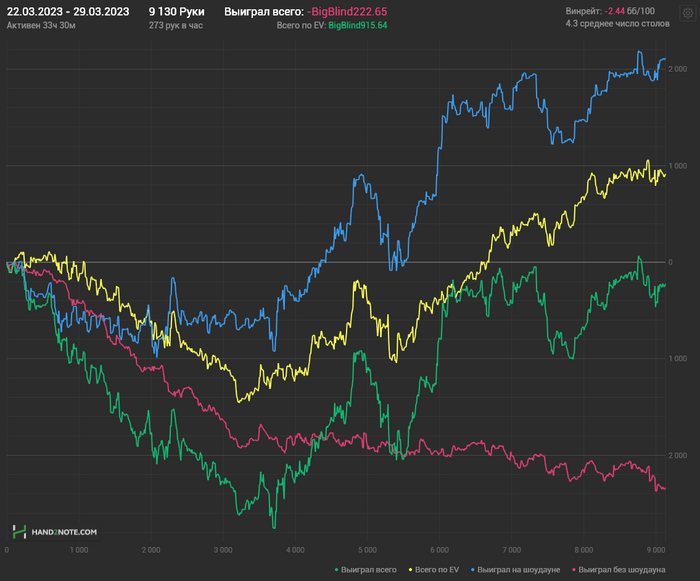The image size is (700, 581).
Task: Click the HAND2NOTE.COM logo
Action: click(x=55, y=532)
